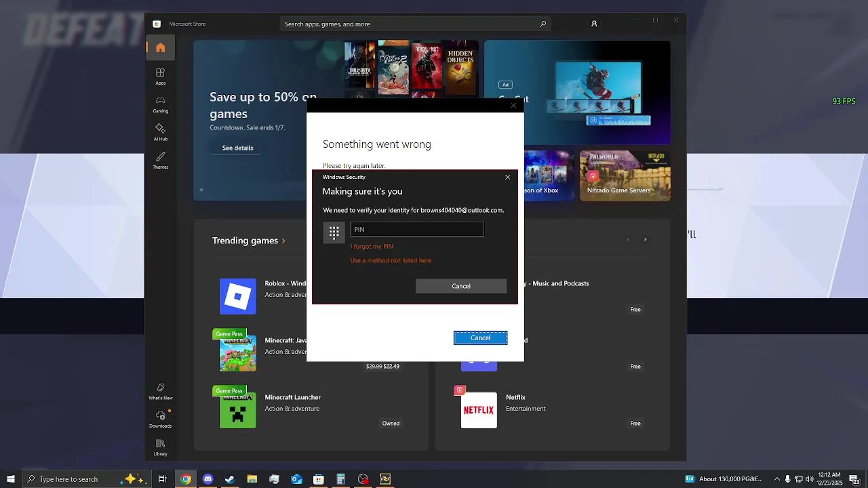Open AI Hub in Store sidebar
The width and height of the screenshot is (868, 488).
160,131
